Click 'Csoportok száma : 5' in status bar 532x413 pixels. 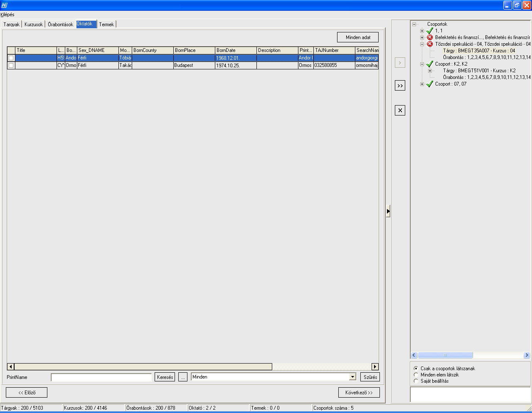333,408
